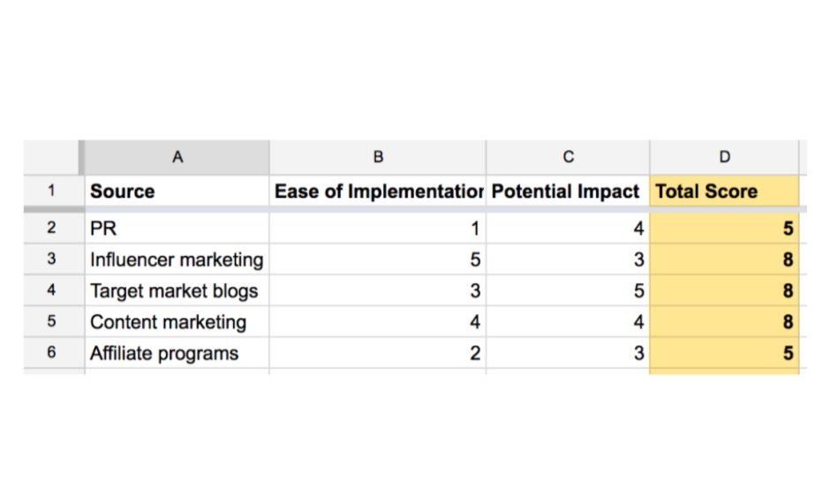Select row 6 header
The height and width of the screenshot is (504, 830).
[x=52, y=352]
